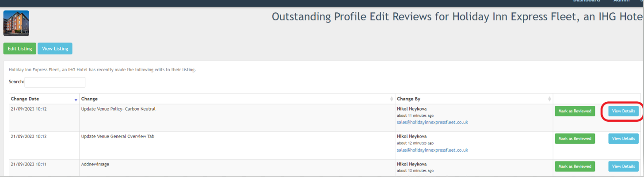
Task: Click the blue View Listing button
Action: tap(55, 49)
